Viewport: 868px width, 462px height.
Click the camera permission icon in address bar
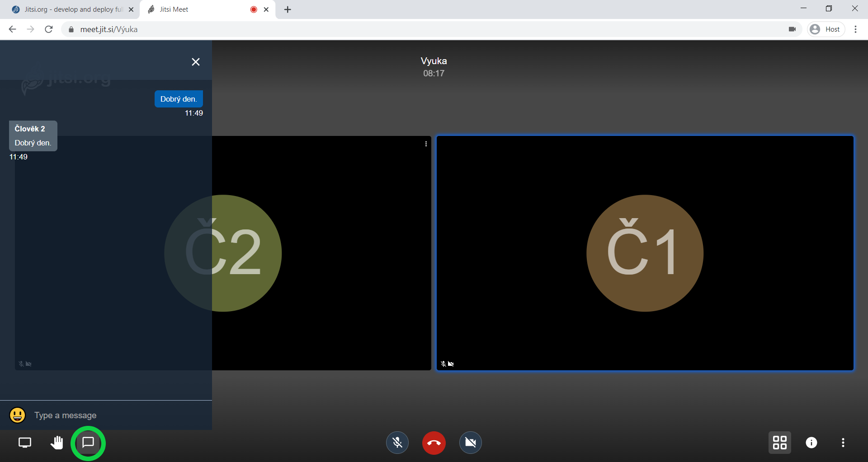pyautogui.click(x=792, y=29)
